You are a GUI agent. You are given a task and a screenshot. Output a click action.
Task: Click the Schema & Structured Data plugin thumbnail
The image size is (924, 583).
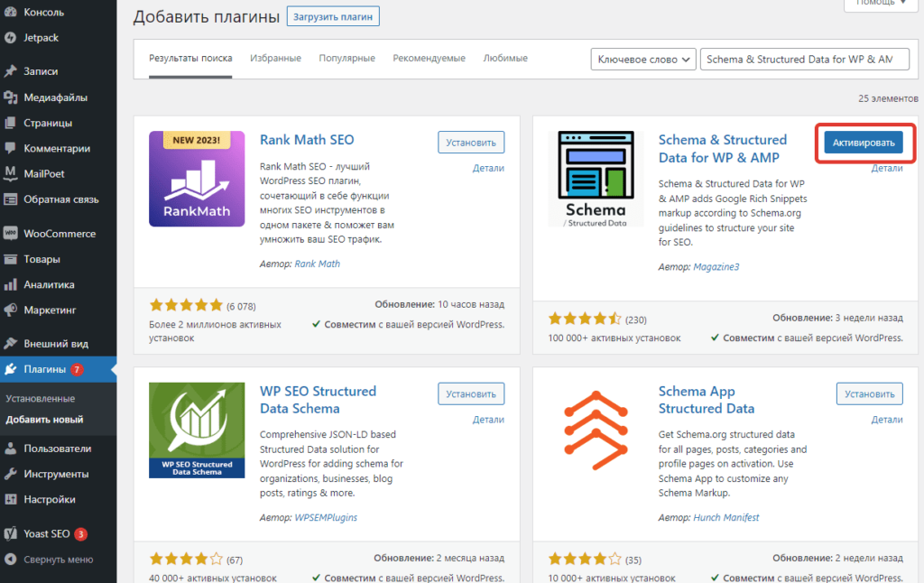point(596,179)
